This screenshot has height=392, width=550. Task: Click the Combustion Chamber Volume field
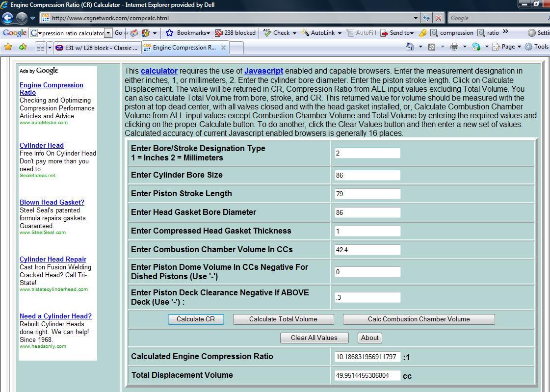tap(367, 250)
